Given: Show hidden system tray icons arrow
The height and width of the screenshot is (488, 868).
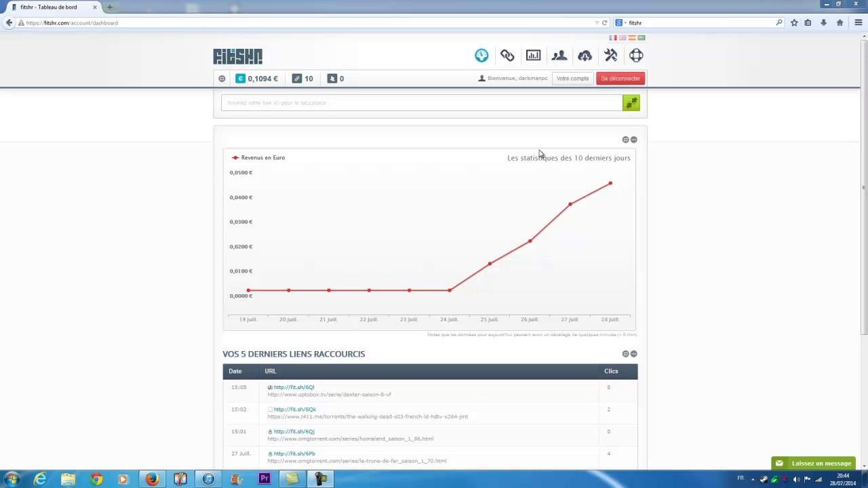Looking at the screenshot, I should (x=752, y=479).
